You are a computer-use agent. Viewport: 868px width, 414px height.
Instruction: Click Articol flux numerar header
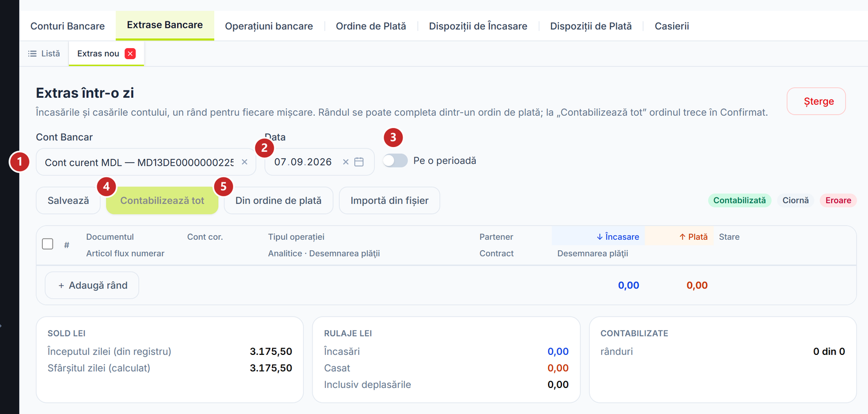[x=126, y=253]
